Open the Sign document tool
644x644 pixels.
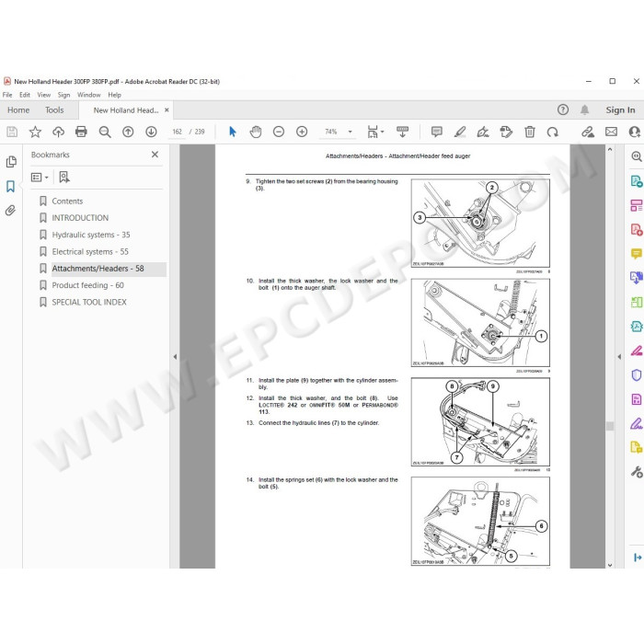483,132
